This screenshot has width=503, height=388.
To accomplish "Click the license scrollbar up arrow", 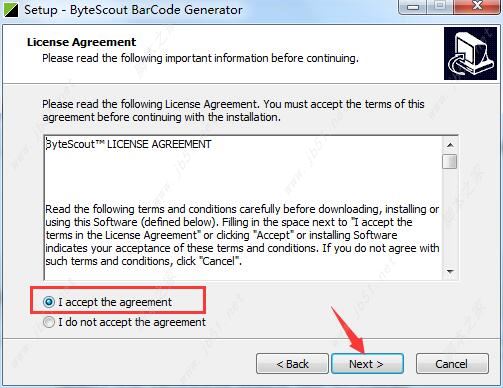I will (x=450, y=145).
